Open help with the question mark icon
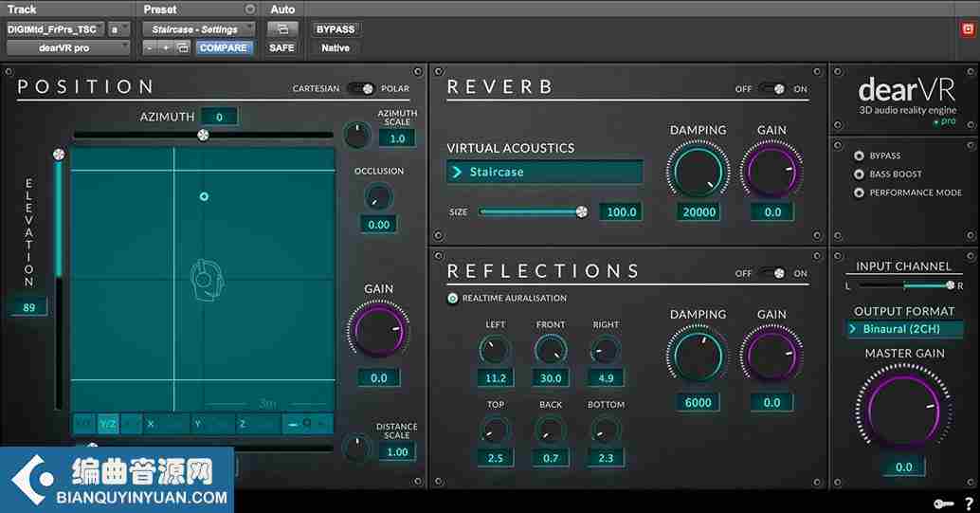 [969, 504]
